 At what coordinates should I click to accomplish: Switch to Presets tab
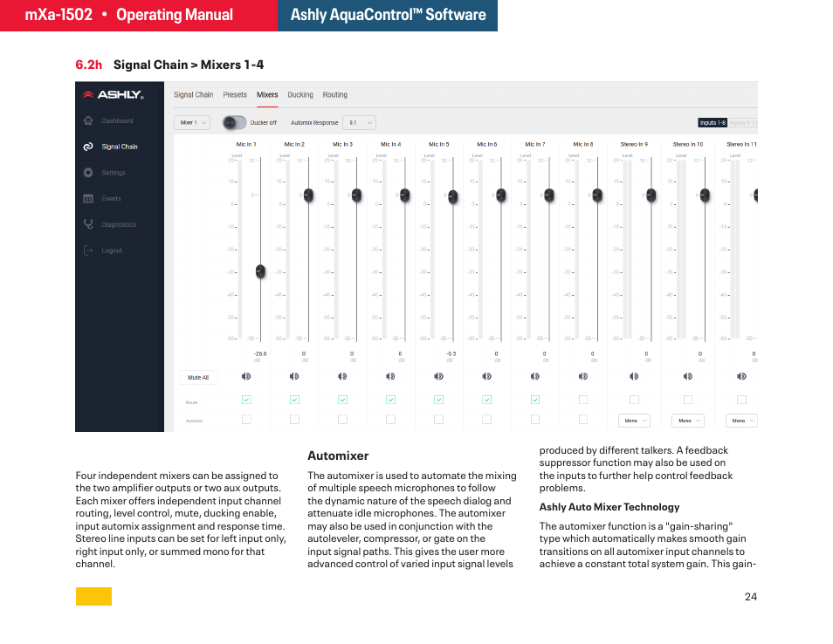tap(235, 94)
